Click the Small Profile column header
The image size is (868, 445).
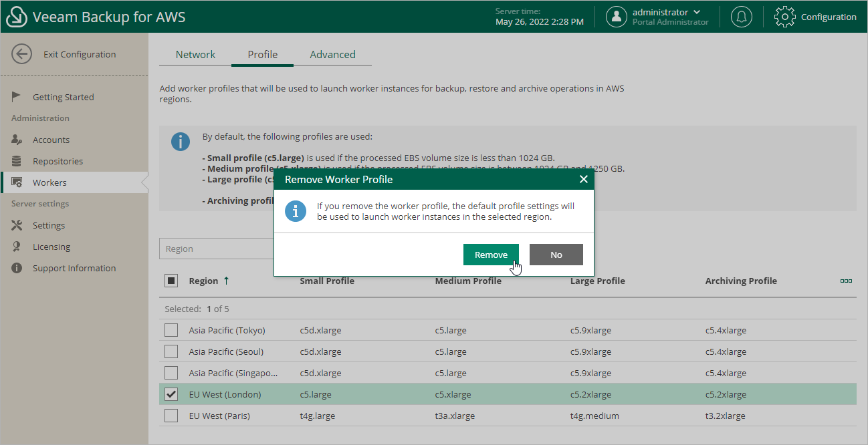(x=327, y=281)
